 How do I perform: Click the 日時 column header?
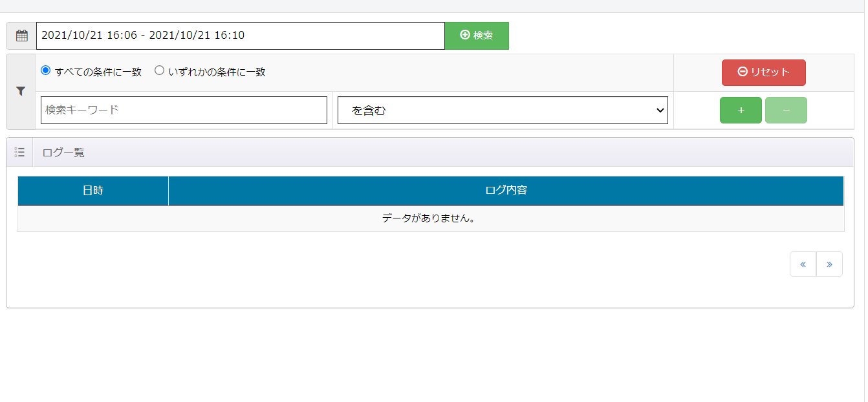[x=93, y=191]
